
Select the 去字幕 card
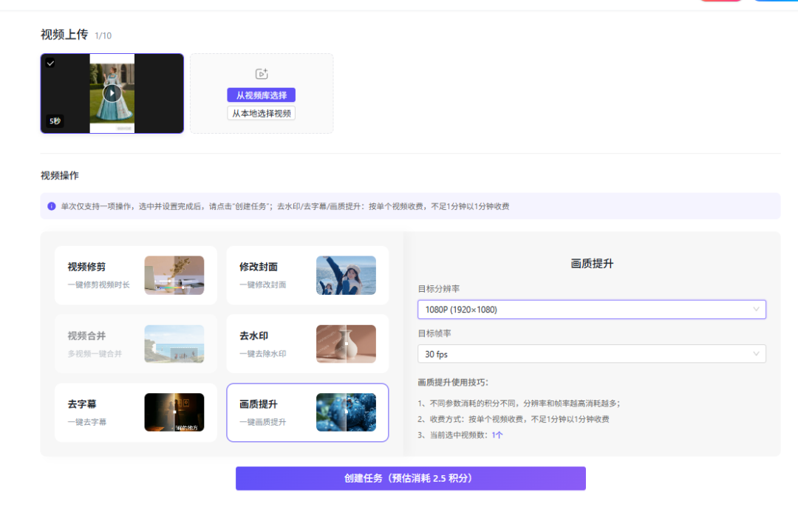pos(136,412)
